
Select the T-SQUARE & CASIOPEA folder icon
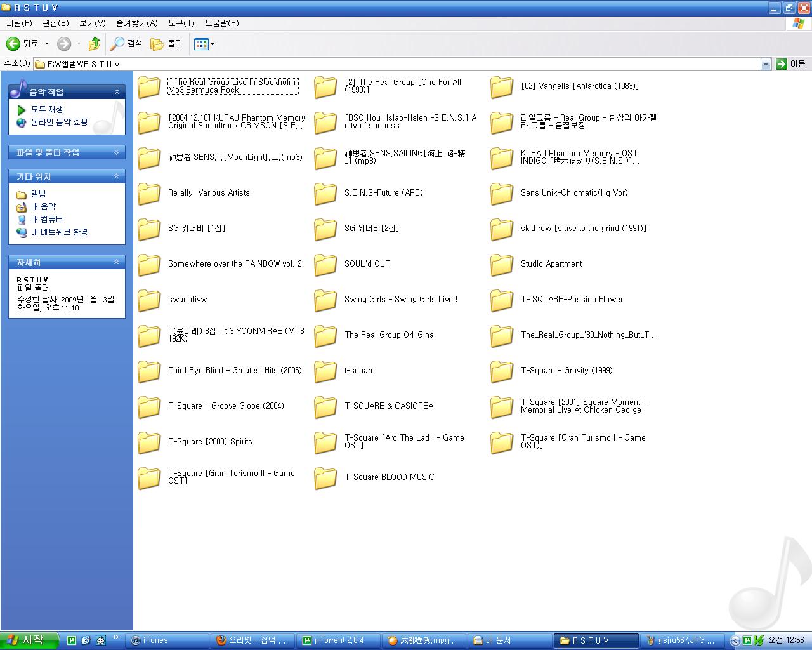325,407
